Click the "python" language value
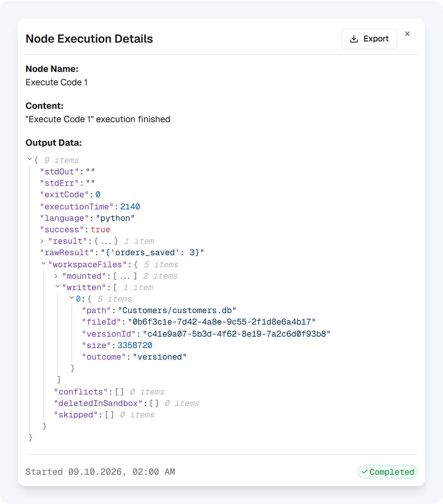Viewport: 443px width, 504px height. 115,218
